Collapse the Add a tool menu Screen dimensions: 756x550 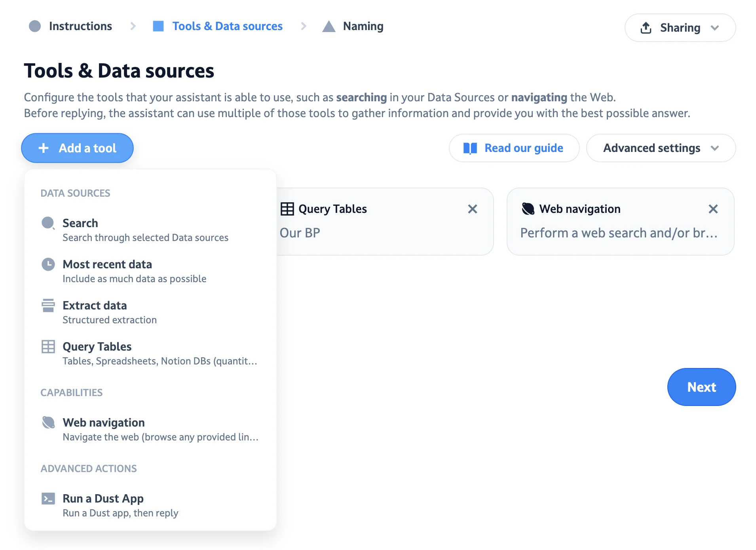point(77,148)
